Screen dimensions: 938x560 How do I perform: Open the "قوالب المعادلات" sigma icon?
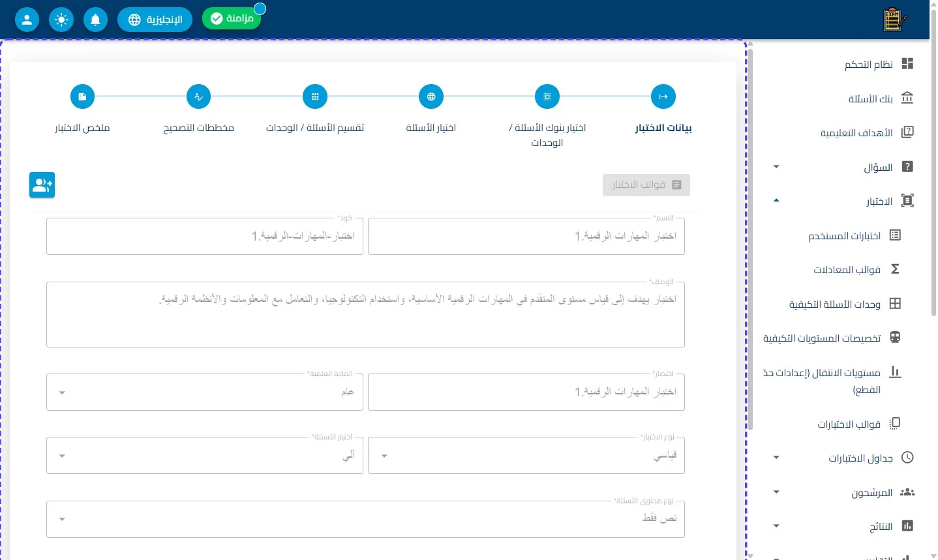895,269
